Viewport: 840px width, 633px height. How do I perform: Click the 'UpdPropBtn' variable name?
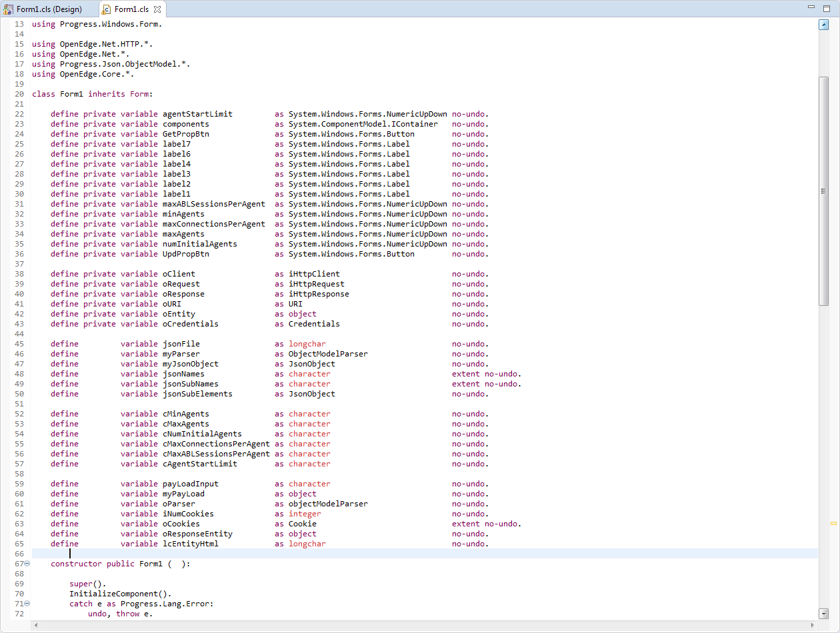(186, 254)
